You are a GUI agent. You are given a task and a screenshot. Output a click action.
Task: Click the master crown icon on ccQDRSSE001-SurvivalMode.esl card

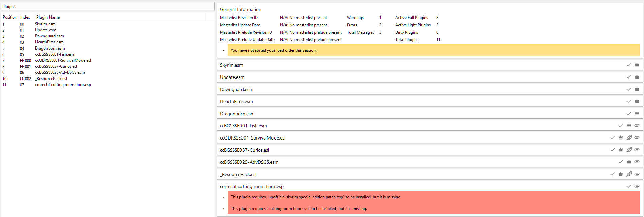click(x=621, y=137)
